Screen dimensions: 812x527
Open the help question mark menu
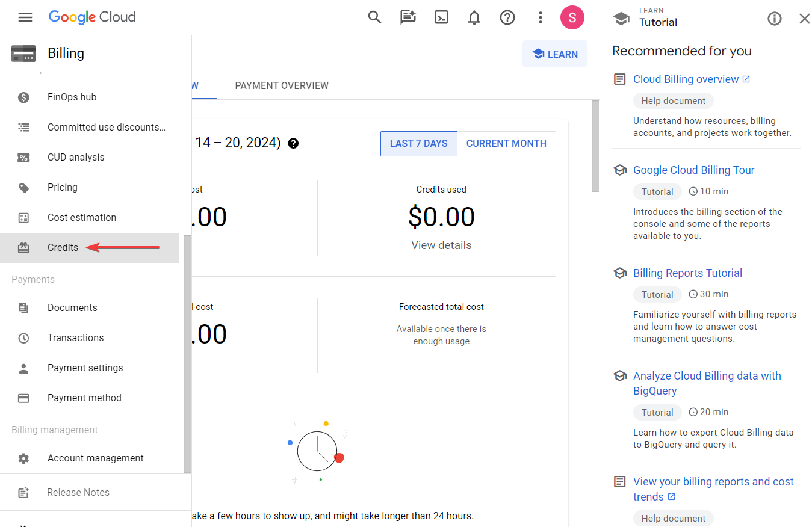coord(507,17)
